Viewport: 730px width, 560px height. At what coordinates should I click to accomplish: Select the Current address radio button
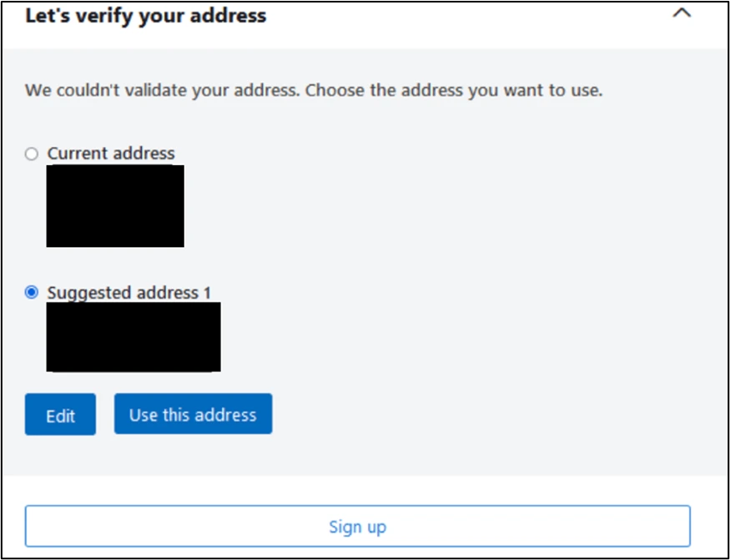[32, 154]
